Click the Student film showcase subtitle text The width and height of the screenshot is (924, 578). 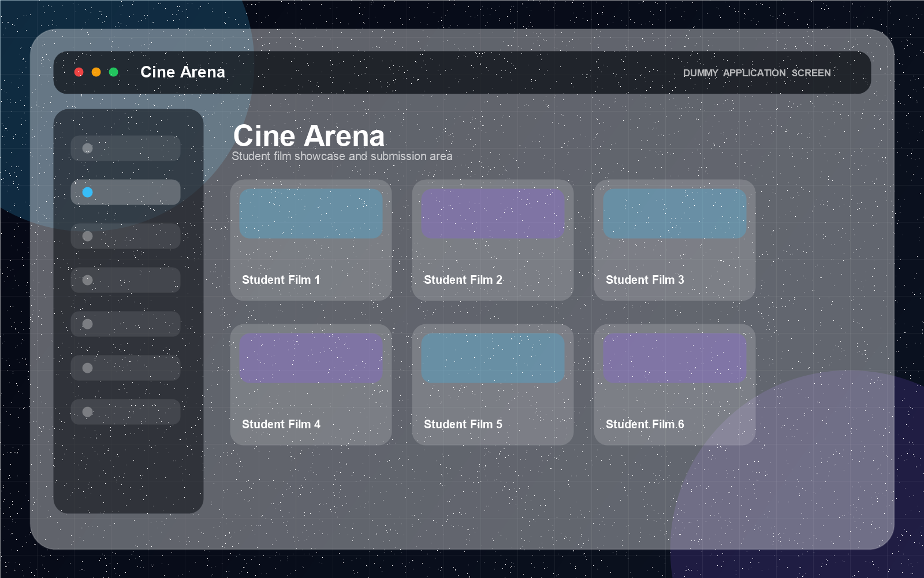[x=342, y=156]
